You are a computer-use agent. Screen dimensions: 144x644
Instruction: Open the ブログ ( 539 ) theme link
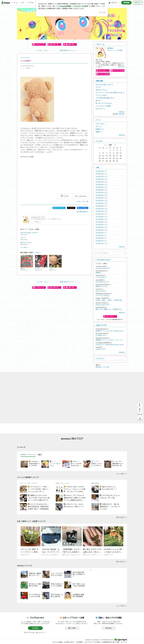coord(100,124)
